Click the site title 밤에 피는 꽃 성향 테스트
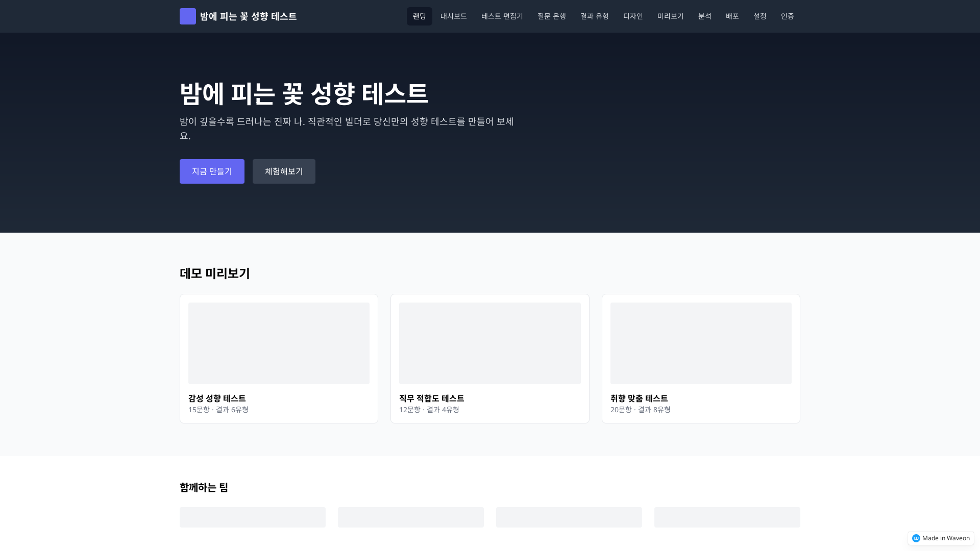Screen dimensions: 980x551 click(x=248, y=16)
